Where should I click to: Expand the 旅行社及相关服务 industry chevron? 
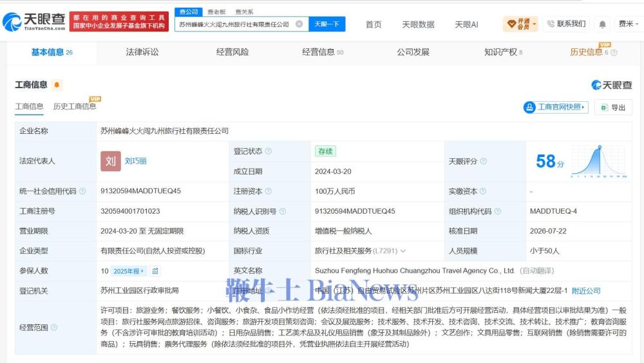coord(403,251)
